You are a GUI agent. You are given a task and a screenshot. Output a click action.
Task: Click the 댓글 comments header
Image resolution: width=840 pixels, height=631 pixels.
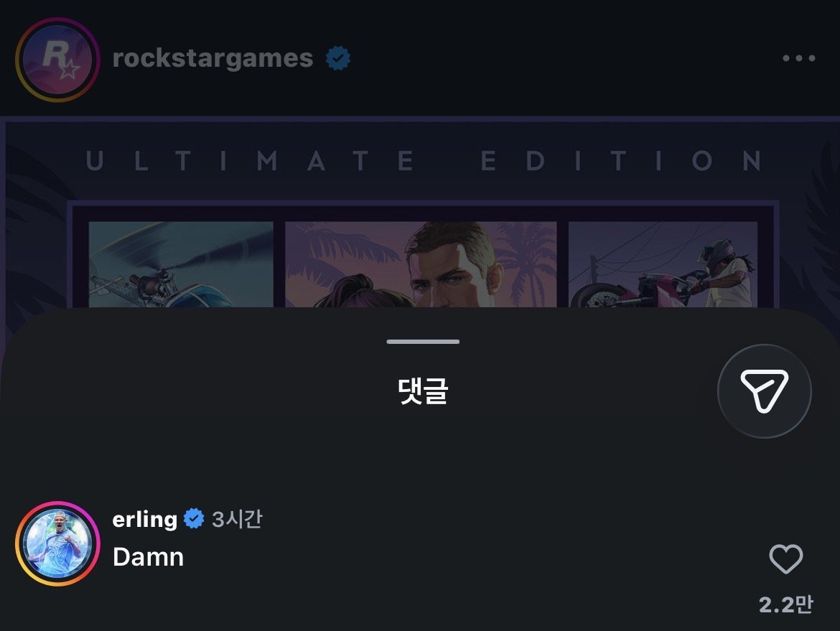(423, 391)
